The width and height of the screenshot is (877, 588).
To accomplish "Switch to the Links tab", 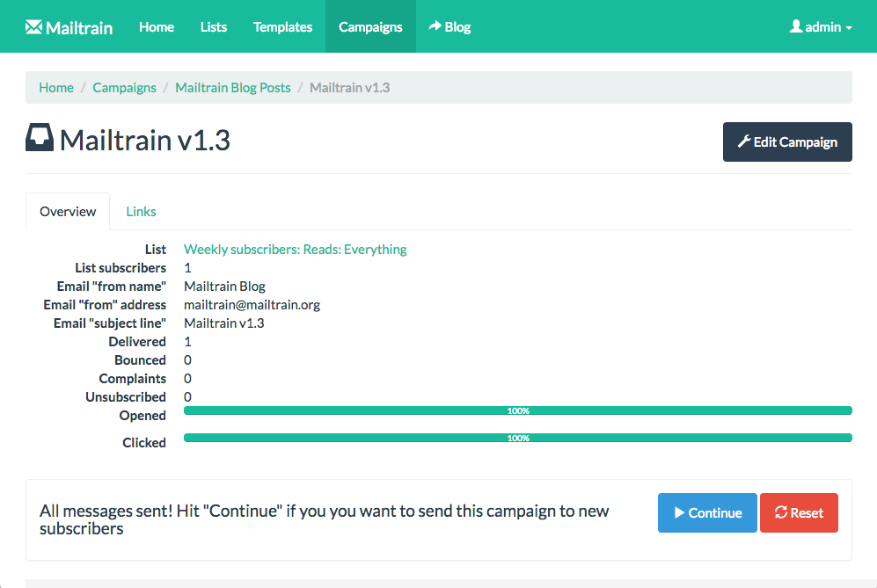I will point(141,211).
